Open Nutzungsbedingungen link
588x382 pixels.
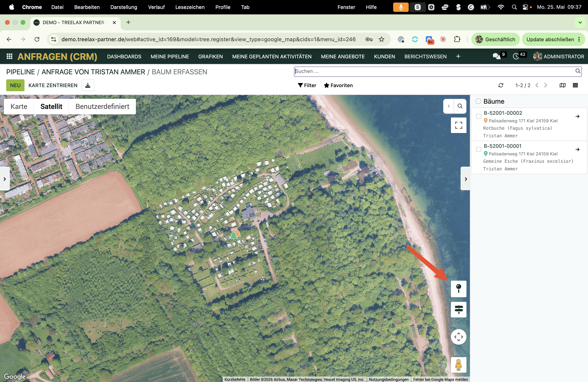click(x=389, y=379)
